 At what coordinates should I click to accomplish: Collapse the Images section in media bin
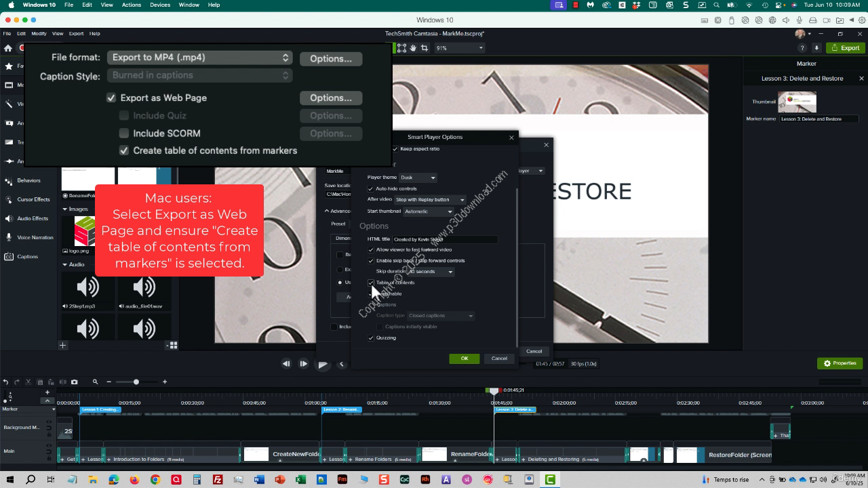65,209
